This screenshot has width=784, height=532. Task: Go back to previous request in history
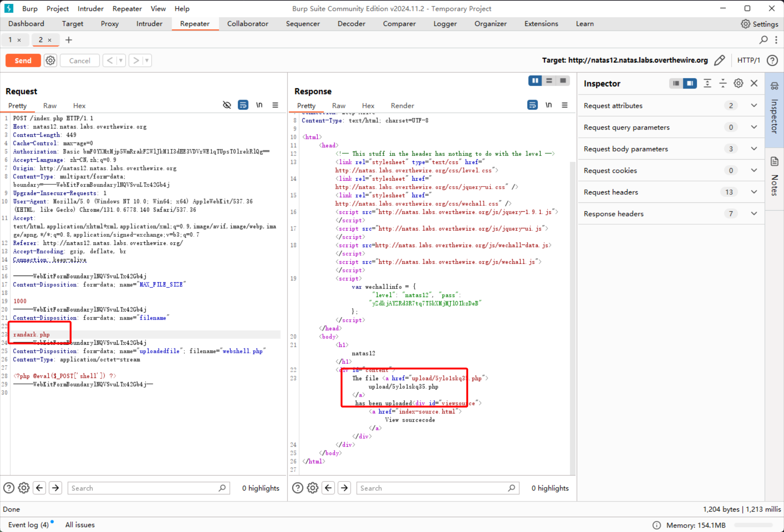pos(110,61)
